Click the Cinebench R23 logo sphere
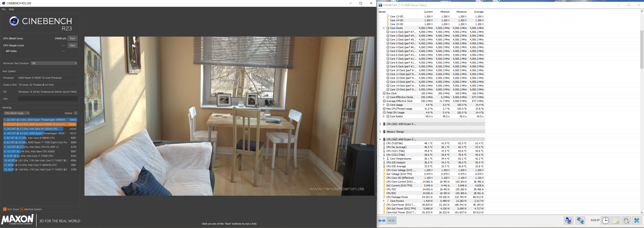 point(14,21)
